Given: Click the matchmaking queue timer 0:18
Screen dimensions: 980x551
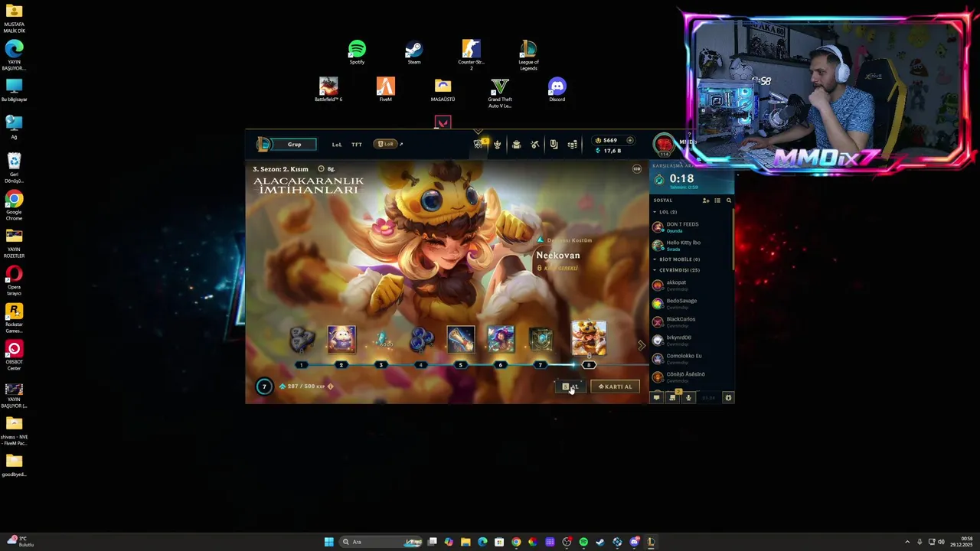Looking at the screenshot, I should coord(681,179).
